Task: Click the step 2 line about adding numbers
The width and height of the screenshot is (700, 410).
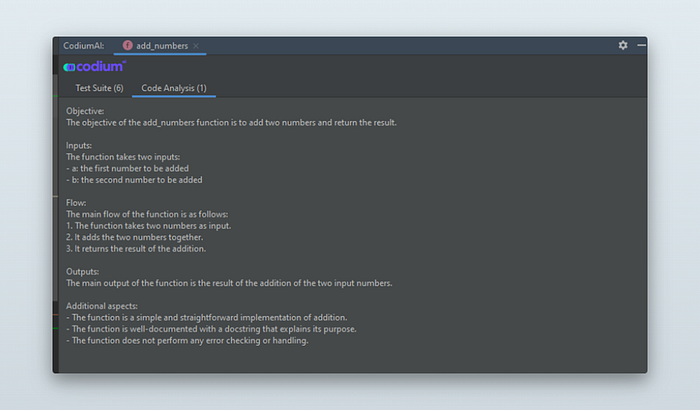Action: click(x=134, y=237)
